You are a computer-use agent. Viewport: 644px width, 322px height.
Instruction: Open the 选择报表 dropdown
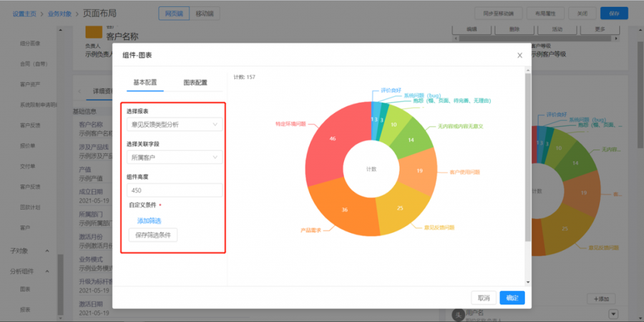point(174,125)
